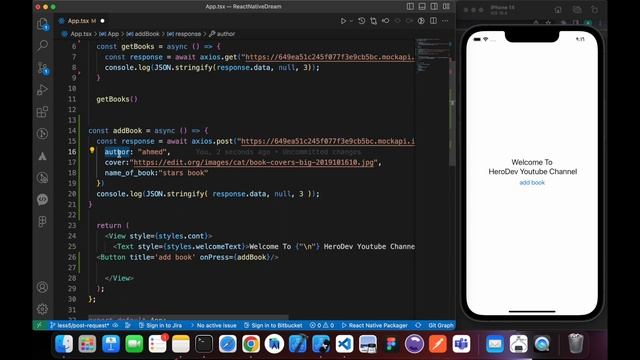Toggle bottom panel layout icon
The width and height of the screenshot is (640, 360).
pyautogui.click(x=422, y=7)
